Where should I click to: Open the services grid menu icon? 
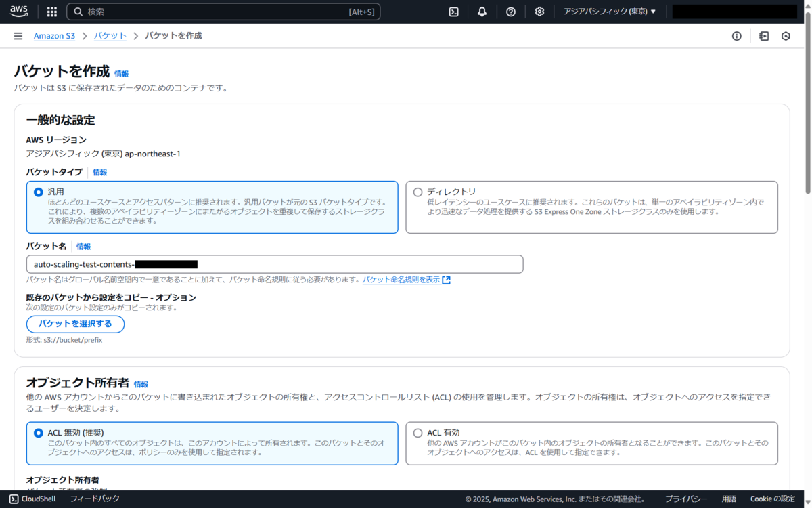click(52, 12)
